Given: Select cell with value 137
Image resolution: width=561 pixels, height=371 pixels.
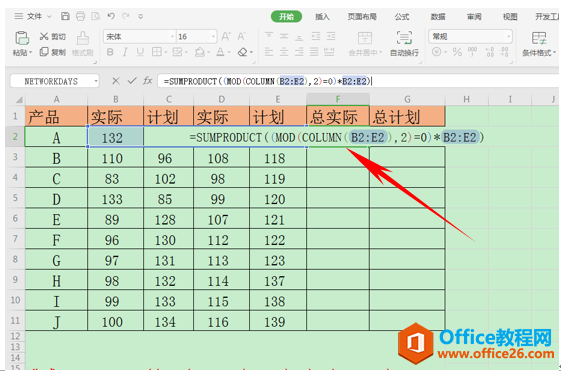Looking at the screenshot, I should click(278, 281).
